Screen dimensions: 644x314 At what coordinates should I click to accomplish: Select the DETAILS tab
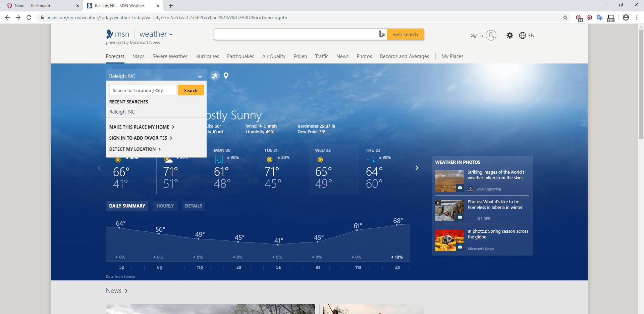194,206
